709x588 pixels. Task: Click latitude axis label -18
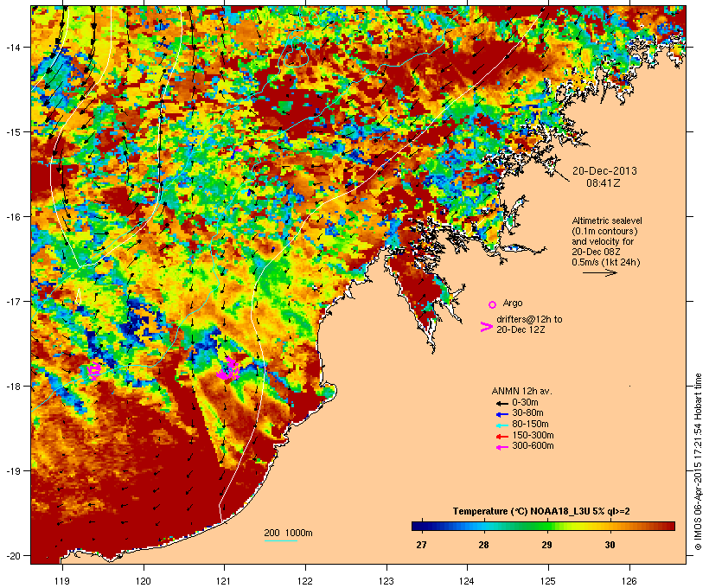pyautogui.click(x=12, y=387)
